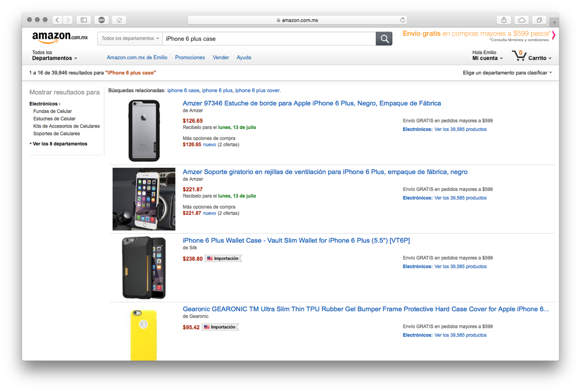Screen dimensions: 581x392
Task: Click the iphone 6 case related search
Action: point(183,90)
